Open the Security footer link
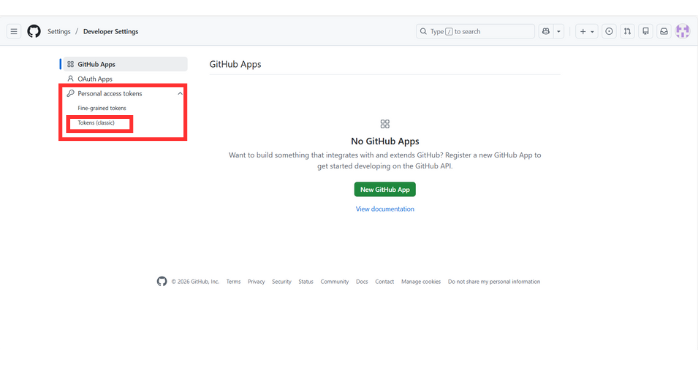Viewport: 698px width, 365px height. coord(282,282)
